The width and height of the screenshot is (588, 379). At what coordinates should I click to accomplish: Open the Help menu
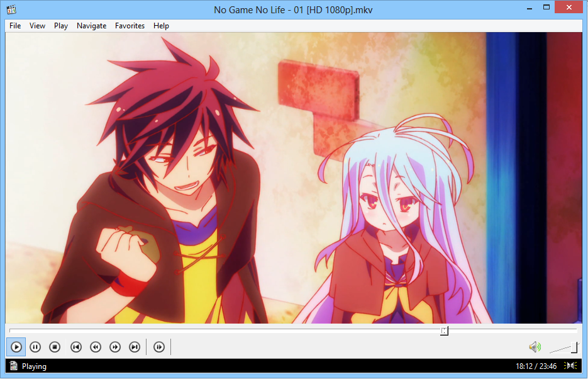pos(161,26)
